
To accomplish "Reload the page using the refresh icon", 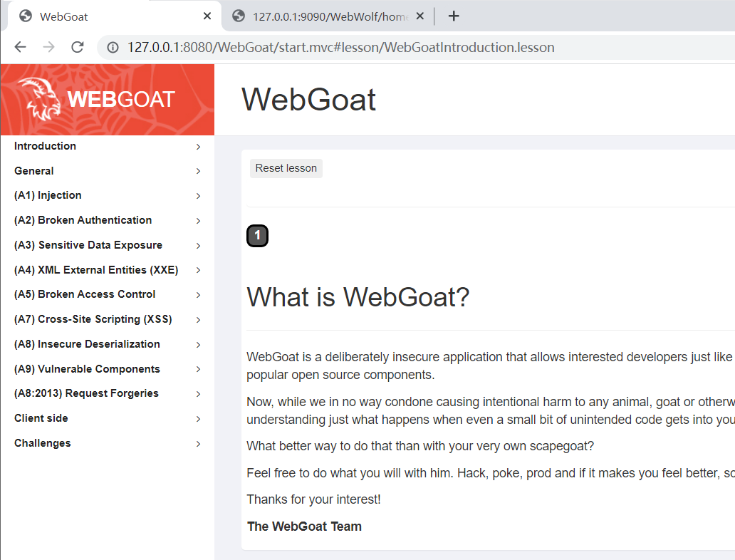I will coord(77,47).
